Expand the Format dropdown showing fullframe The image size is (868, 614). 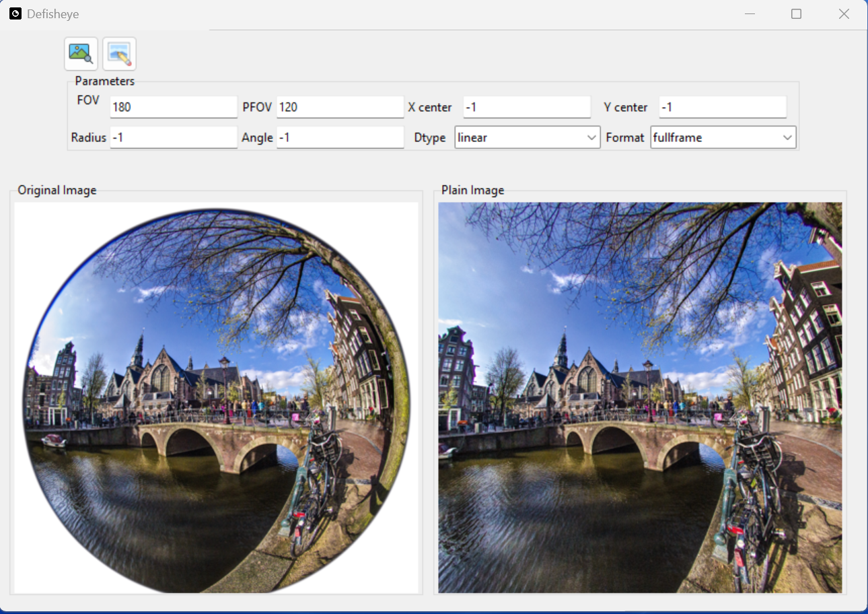[723, 137]
